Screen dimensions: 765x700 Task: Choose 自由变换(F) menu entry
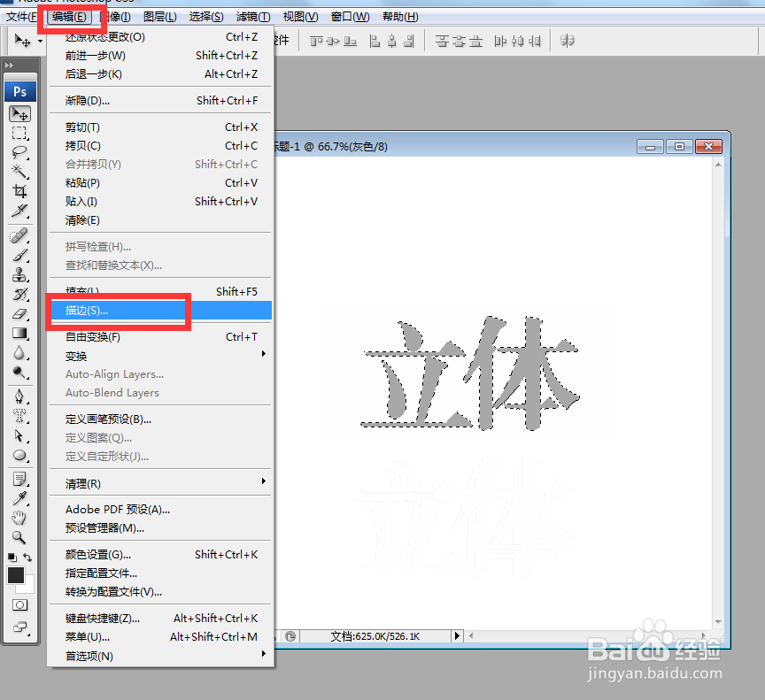pyautogui.click(x=161, y=337)
